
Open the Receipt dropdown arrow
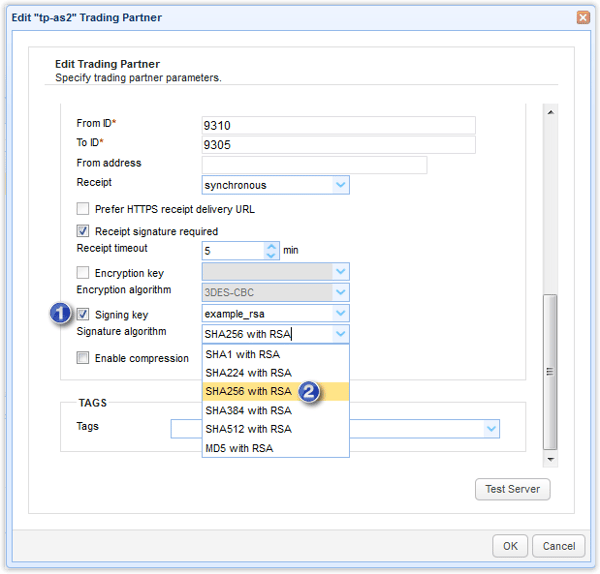click(340, 185)
